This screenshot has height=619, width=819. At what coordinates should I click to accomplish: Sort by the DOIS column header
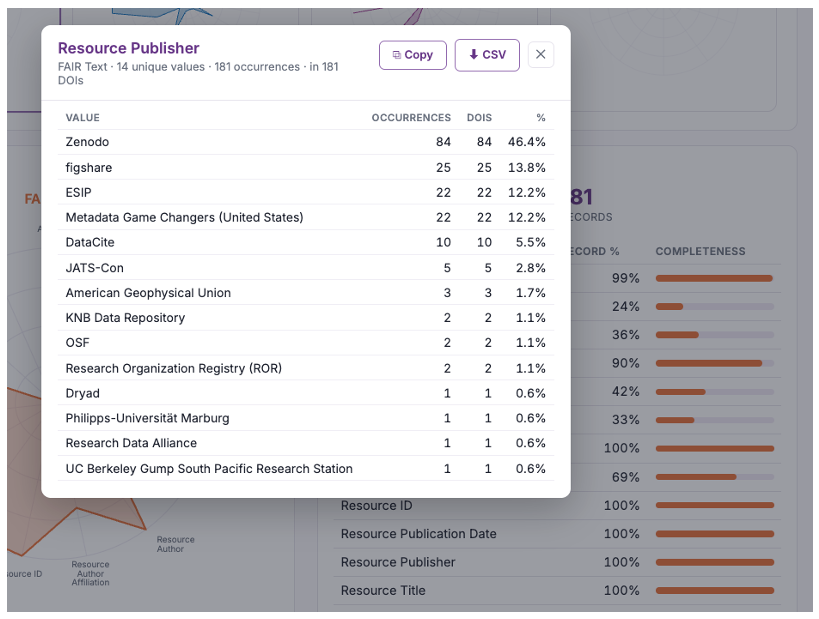[479, 118]
